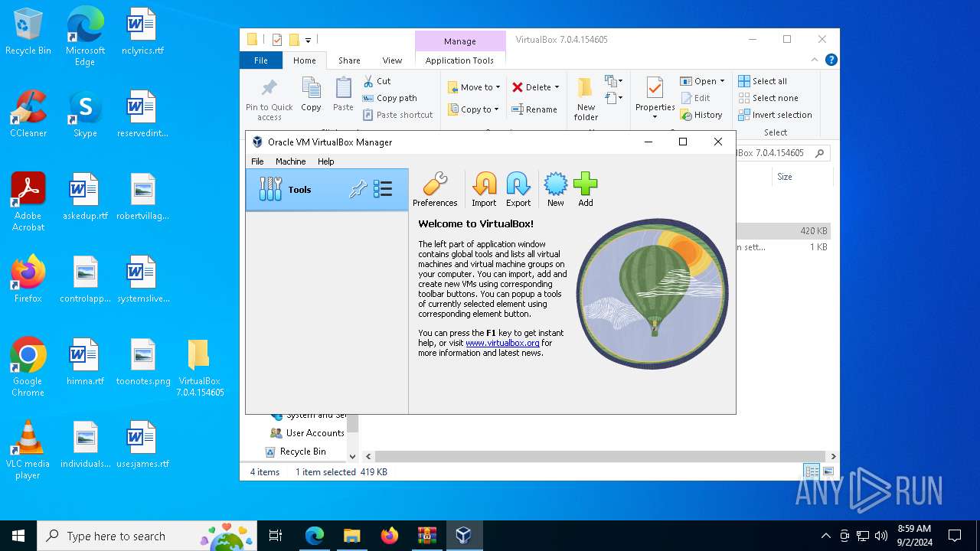
Task: Open the Machine menu
Action: (x=290, y=161)
